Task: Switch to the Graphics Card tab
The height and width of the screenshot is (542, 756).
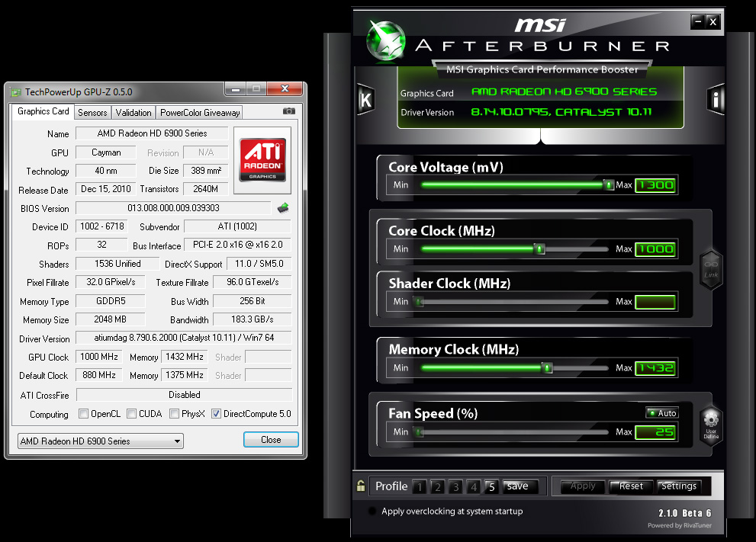Action: click(43, 111)
